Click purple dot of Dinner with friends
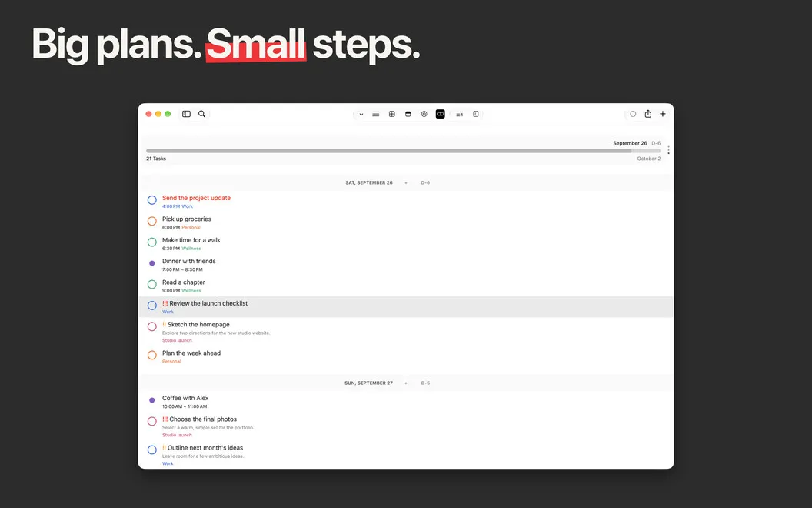Viewport: 812px width, 508px height. pos(151,263)
